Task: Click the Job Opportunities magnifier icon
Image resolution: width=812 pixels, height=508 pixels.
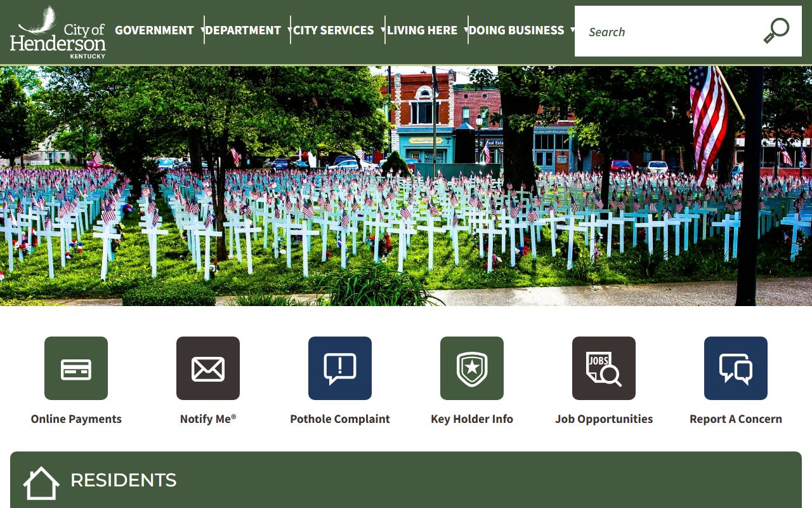Action: [x=604, y=368]
